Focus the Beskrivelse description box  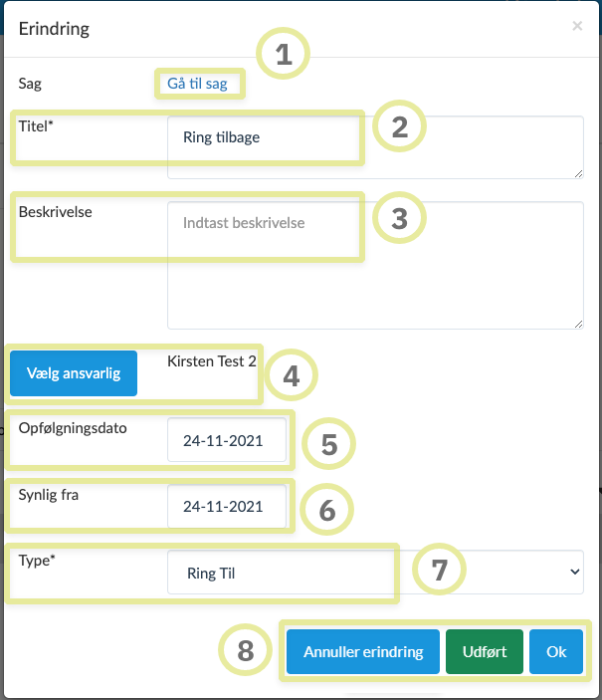374,265
